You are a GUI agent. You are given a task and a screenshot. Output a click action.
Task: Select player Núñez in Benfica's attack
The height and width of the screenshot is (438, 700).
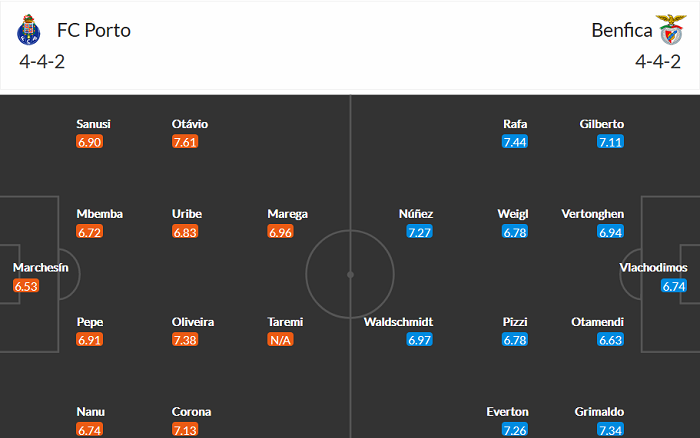click(415, 214)
